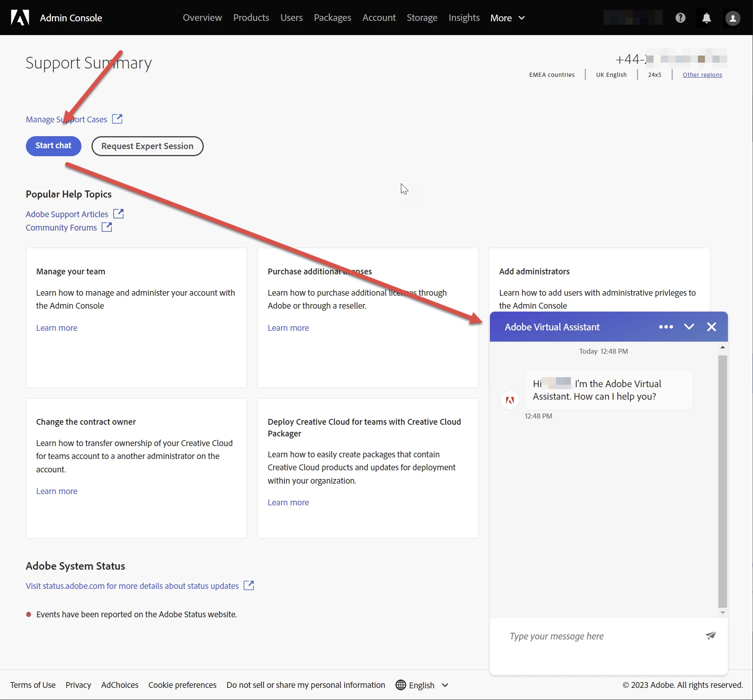
Task: Expand the More navigation dropdown
Action: 507,18
